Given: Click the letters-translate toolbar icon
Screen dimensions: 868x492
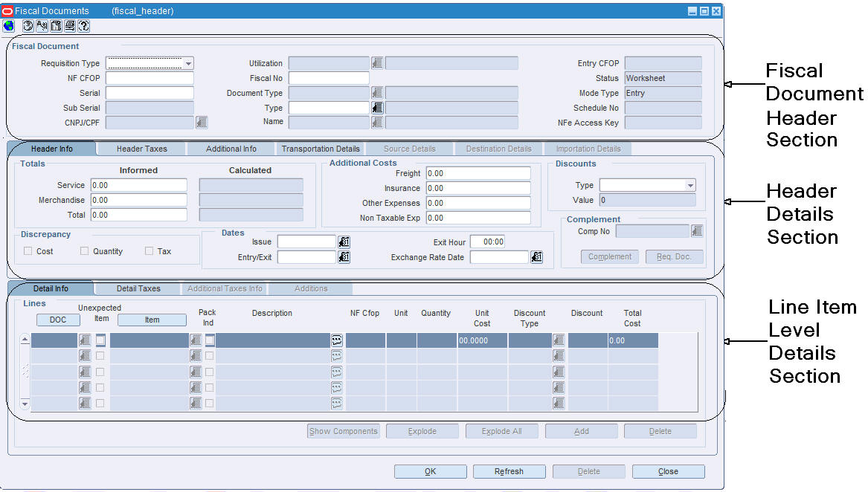Looking at the screenshot, I should pos(42,25).
